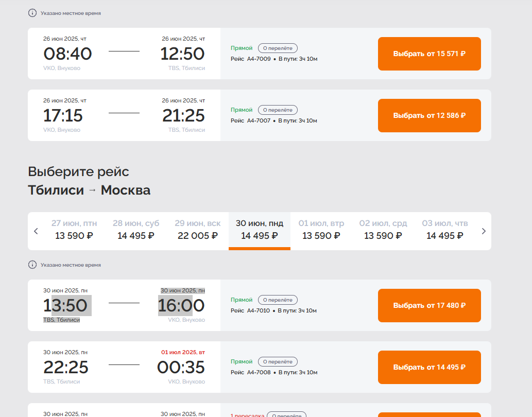The image size is (532, 417).
Task: Open flight details for flight A4-7010
Action: click(x=278, y=300)
